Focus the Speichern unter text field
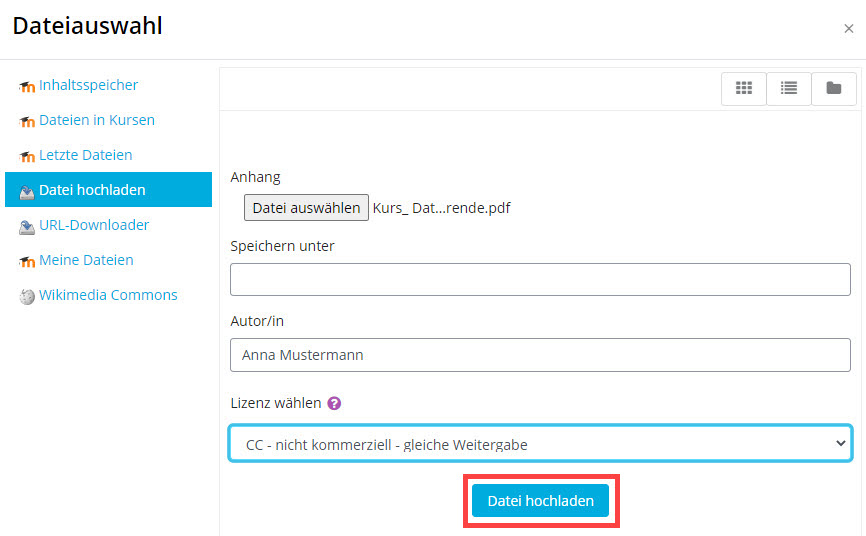 (540, 280)
